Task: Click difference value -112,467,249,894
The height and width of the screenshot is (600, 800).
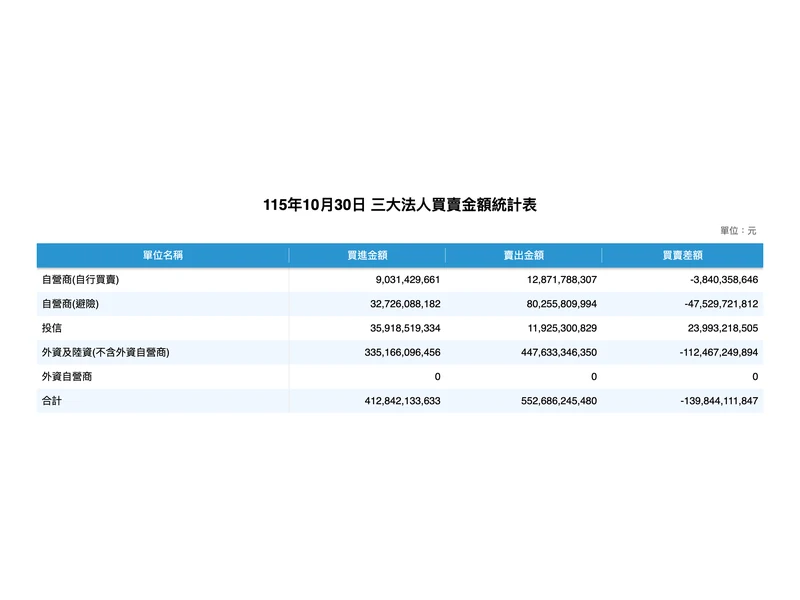Action: pyautogui.click(x=718, y=353)
